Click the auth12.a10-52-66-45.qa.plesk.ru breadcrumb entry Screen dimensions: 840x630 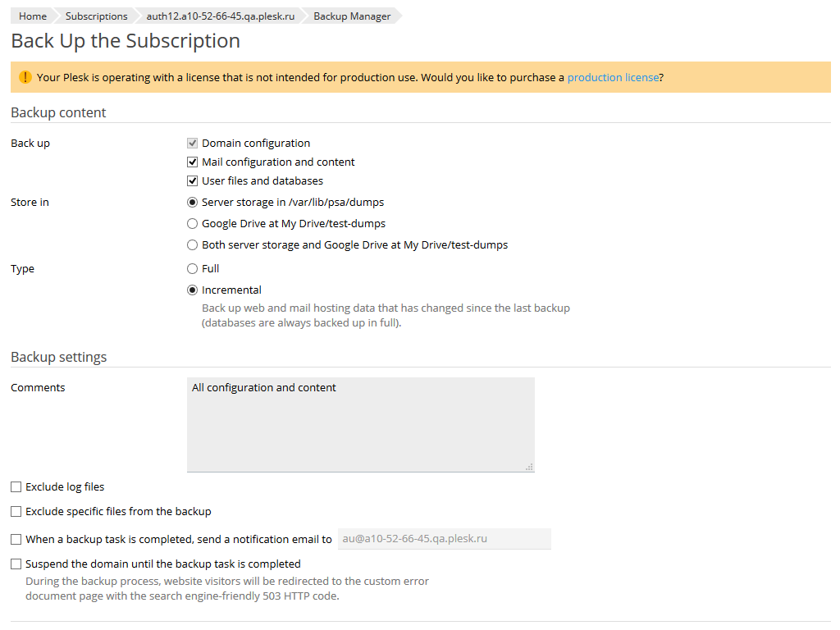(x=219, y=16)
